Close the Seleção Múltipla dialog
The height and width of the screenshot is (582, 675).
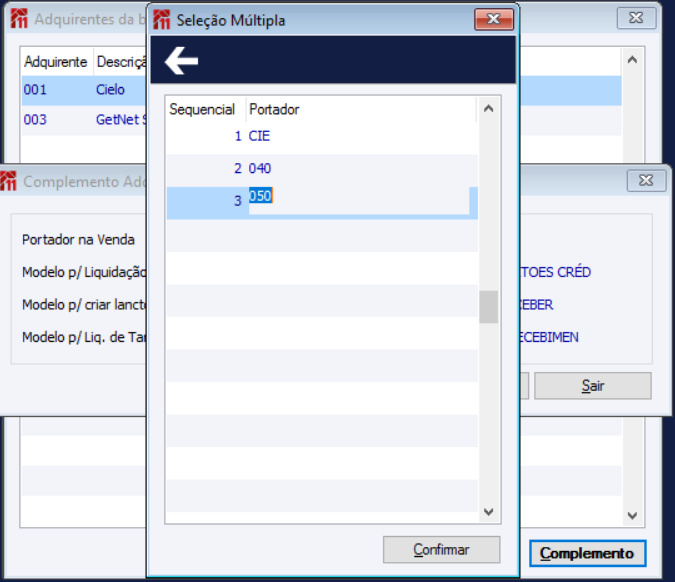494,19
